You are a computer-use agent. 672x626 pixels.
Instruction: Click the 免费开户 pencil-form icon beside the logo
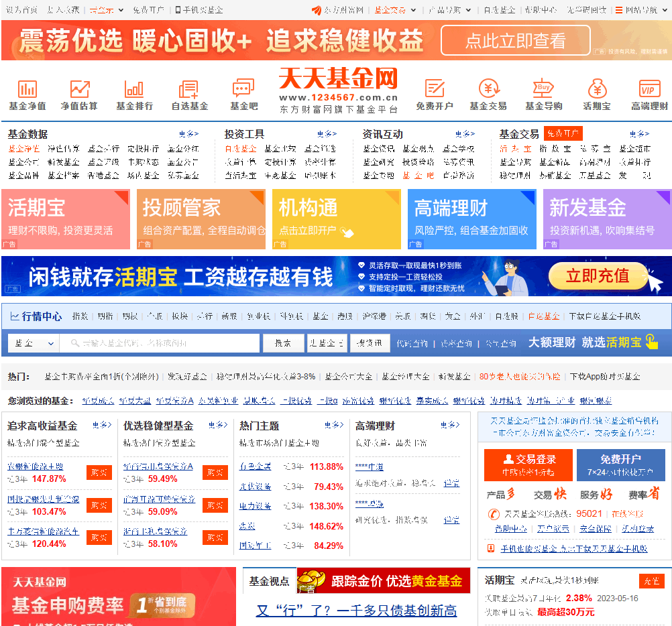[435, 88]
